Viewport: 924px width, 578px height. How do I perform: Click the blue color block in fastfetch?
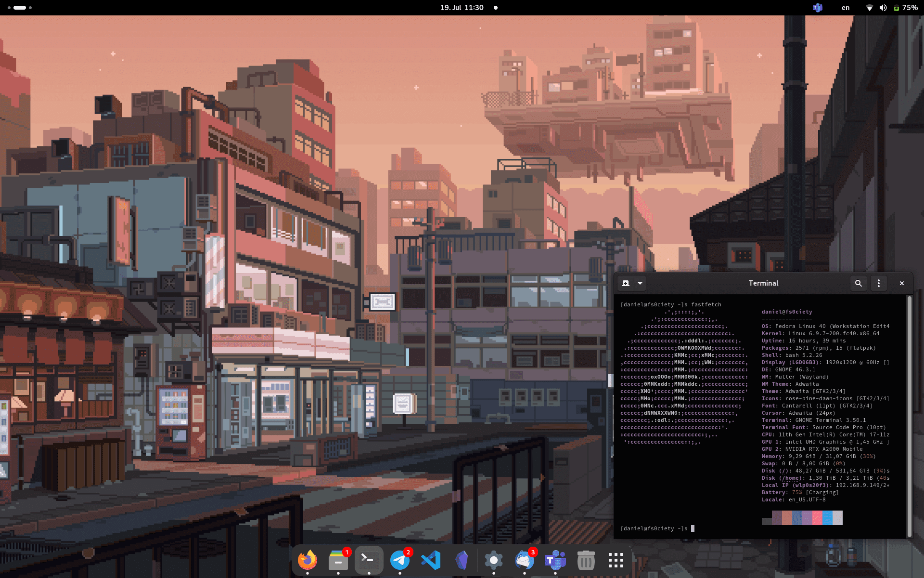click(827, 518)
